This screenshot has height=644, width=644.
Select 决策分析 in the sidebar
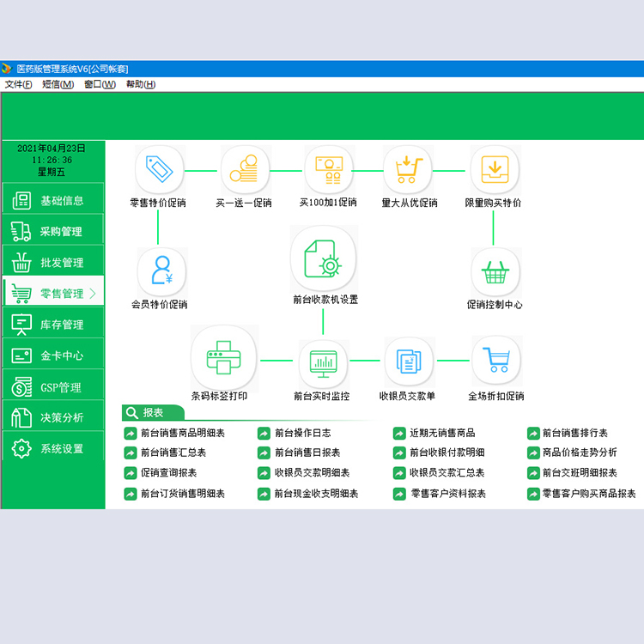click(53, 417)
